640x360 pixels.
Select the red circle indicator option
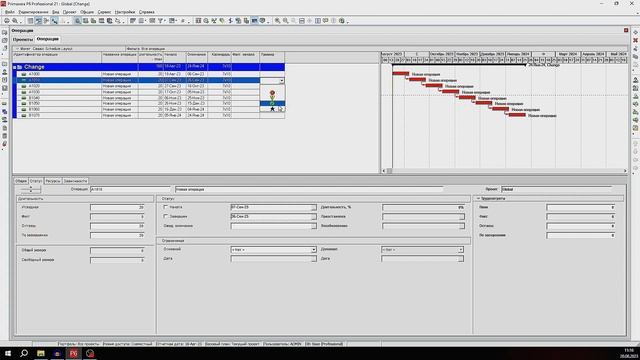point(272,93)
